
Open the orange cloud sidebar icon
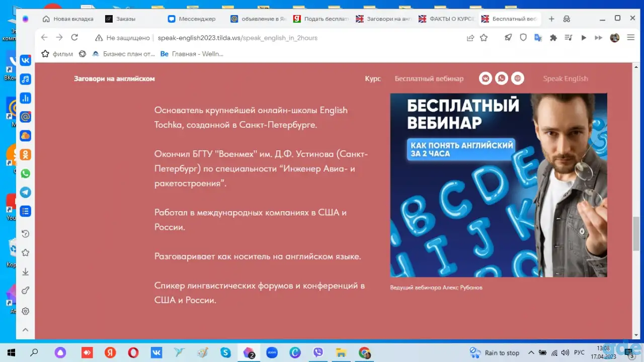pyautogui.click(x=25, y=136)
